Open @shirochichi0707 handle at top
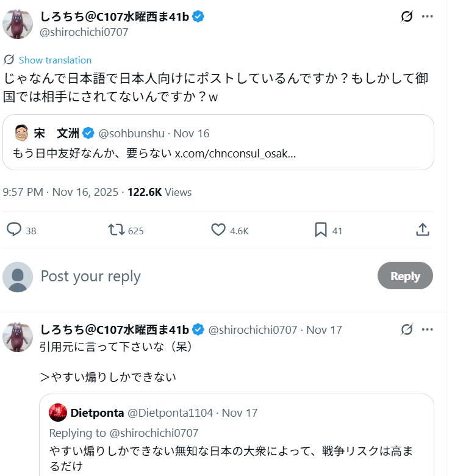 [84, 32]
